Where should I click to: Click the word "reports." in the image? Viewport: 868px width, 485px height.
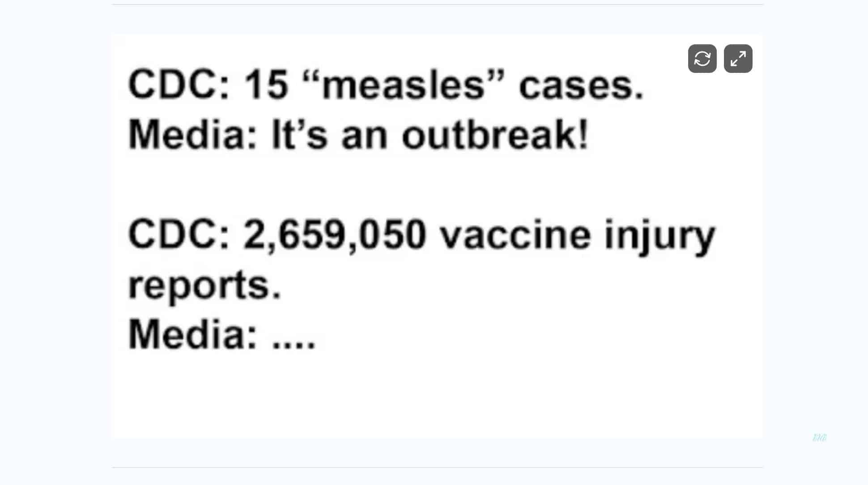tap(204, 285)
